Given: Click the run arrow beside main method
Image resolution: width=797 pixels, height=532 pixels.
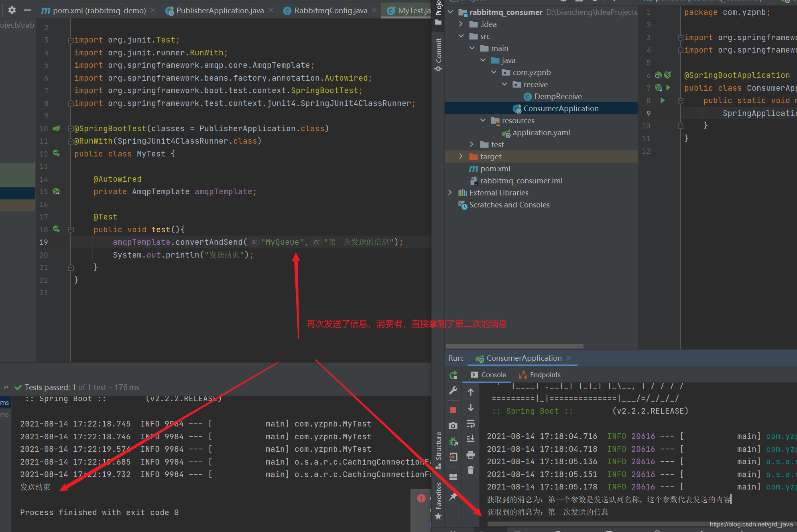Looking at the screenshot, I should (663, 100).
